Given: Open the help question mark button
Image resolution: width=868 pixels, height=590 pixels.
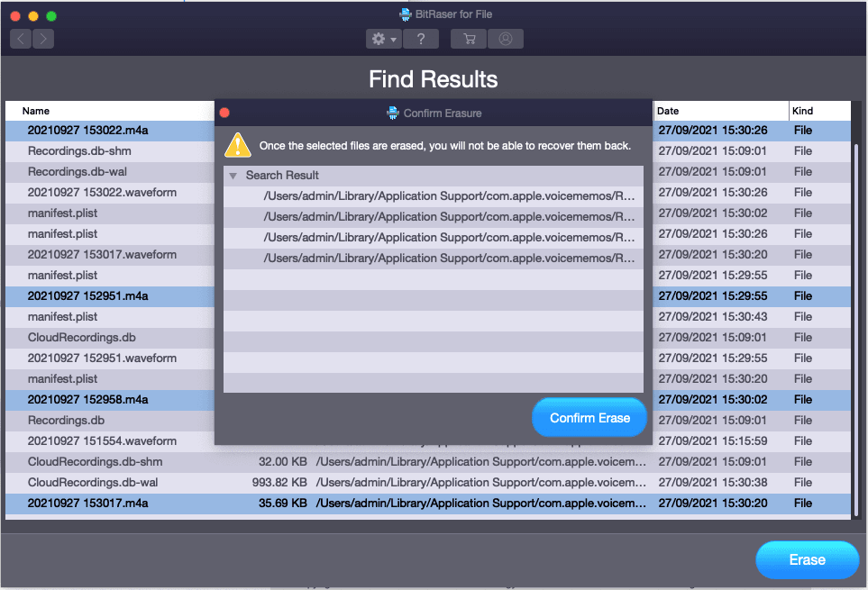Looking at the screenshot, I should pos(421,39).
